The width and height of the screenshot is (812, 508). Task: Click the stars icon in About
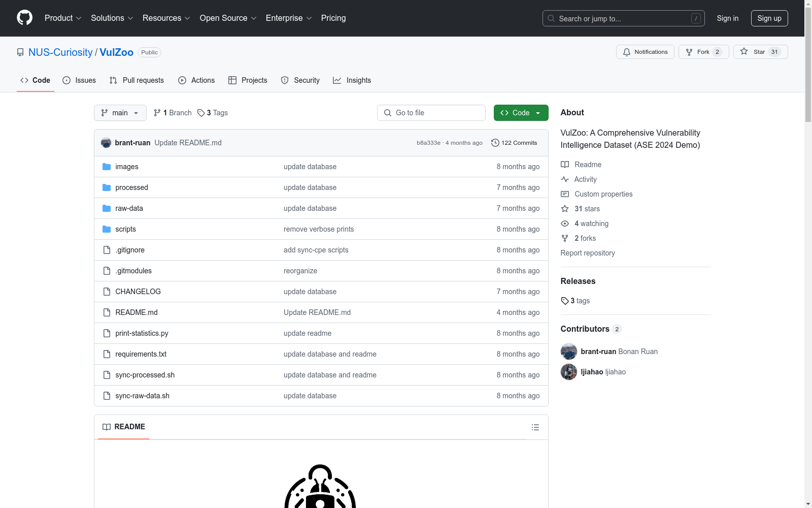point(565,209)
